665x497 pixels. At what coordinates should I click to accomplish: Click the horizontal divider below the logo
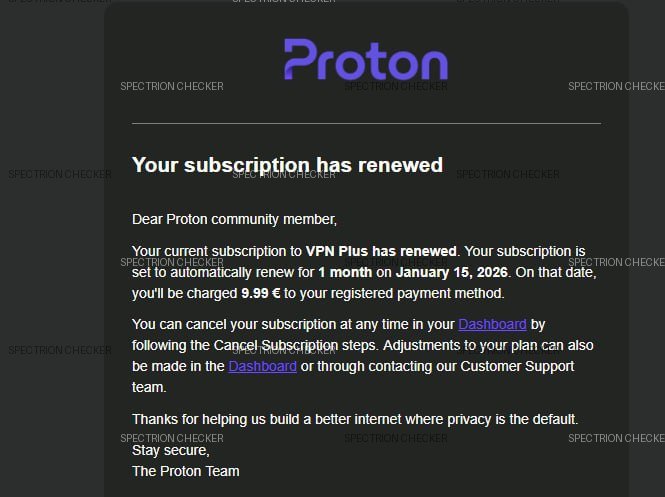point(366,124)
